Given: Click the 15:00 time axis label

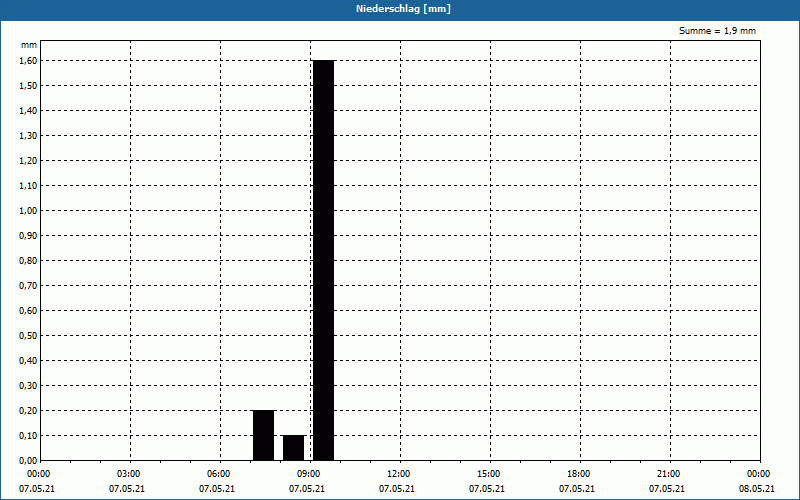Looking at the screenshot, I should click(x=489, y=474).
